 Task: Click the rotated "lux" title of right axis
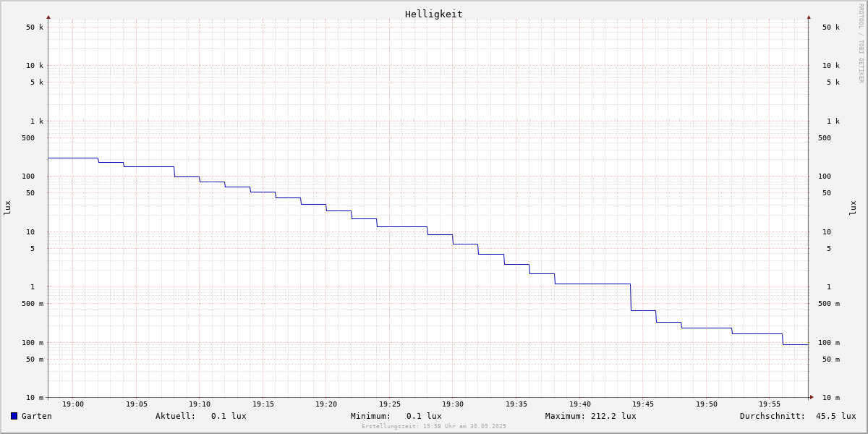pos(853,208)
